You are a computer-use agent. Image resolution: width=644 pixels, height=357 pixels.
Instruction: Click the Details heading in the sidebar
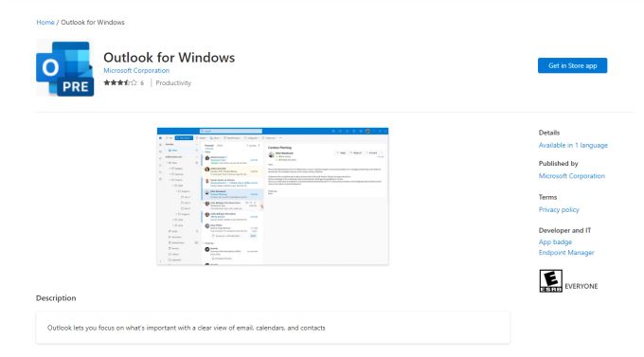pyautogui.click(x=549, y=133)
